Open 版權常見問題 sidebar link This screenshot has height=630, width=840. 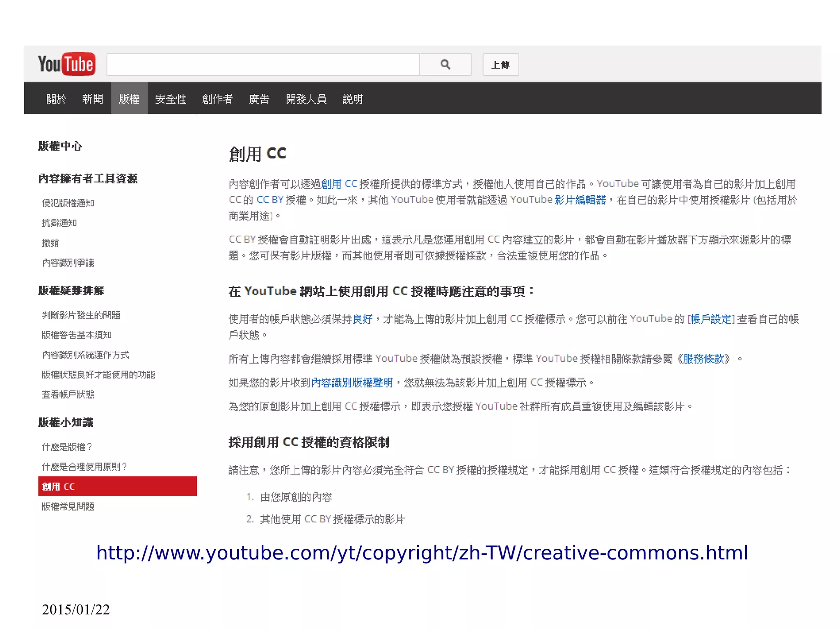tap(68, 506)
